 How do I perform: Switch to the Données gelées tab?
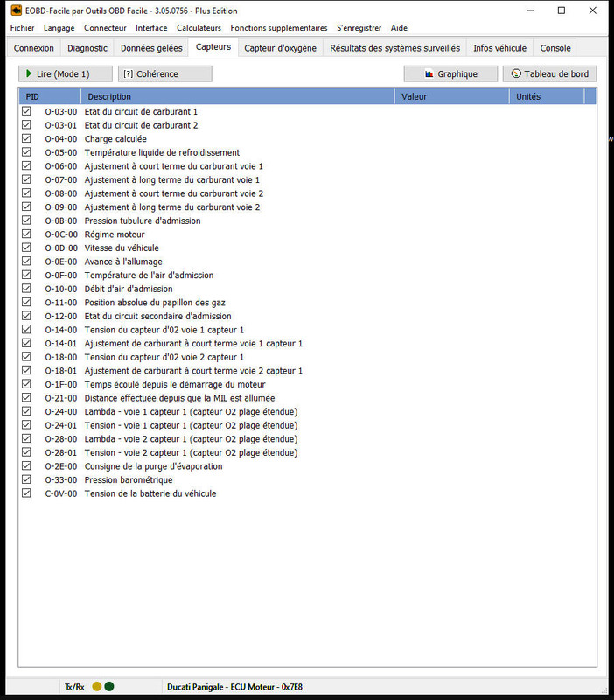click(151, 48)
